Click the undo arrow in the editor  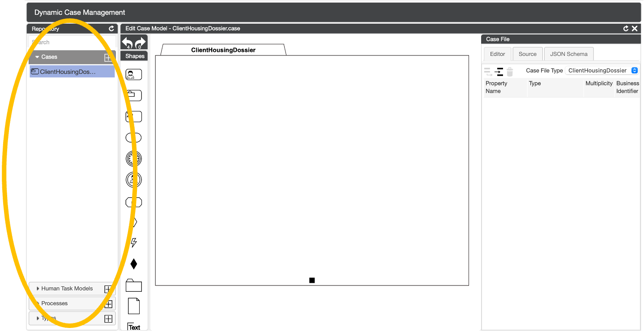127,43
